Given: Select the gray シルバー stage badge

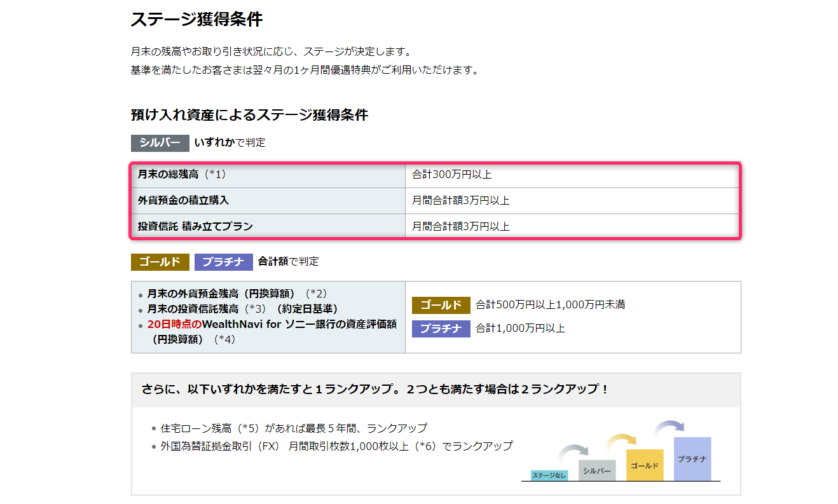Looking at the screenshot, I should (160, 143).
